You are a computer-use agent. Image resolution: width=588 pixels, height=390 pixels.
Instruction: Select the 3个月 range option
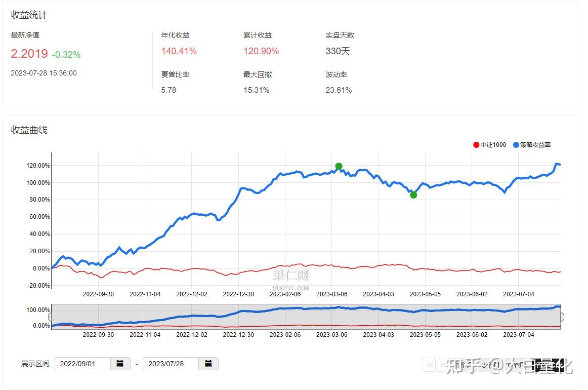coord(490,365)
